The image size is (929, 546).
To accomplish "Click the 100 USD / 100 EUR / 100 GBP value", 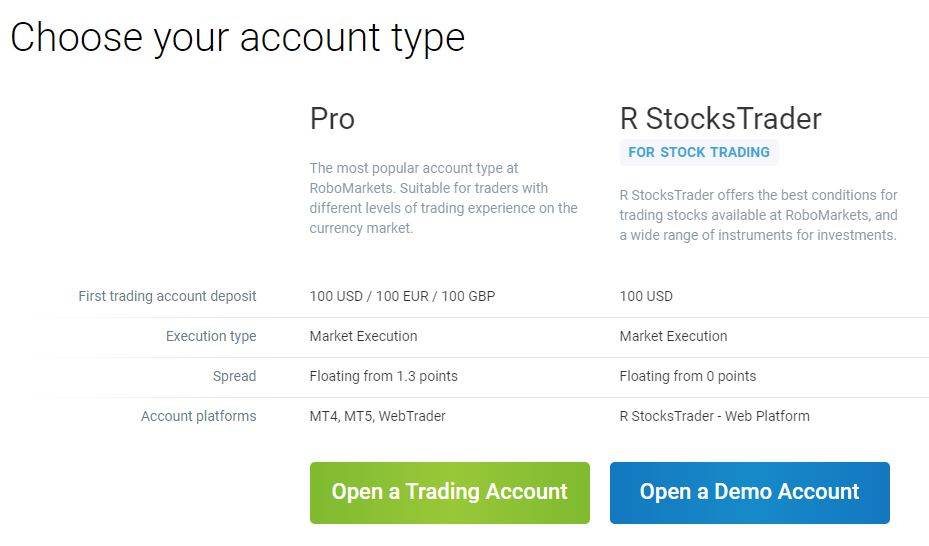I will (402, 296).
